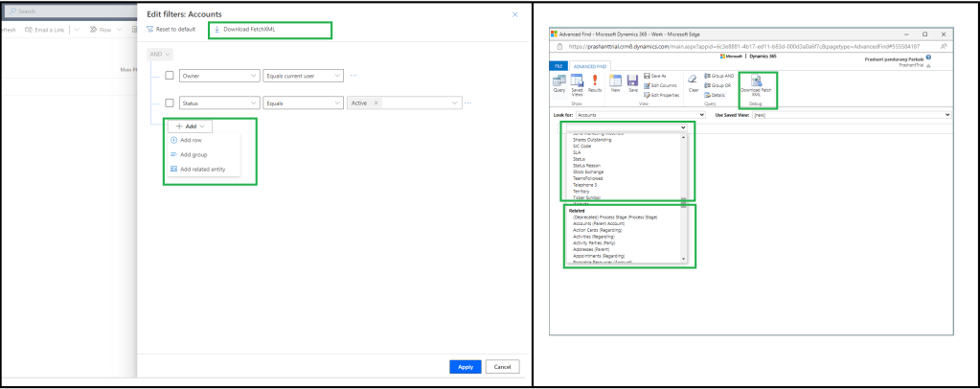The image size is (980, 389).
Task: Expand the Add dropdown button
Action: (191, 126)
